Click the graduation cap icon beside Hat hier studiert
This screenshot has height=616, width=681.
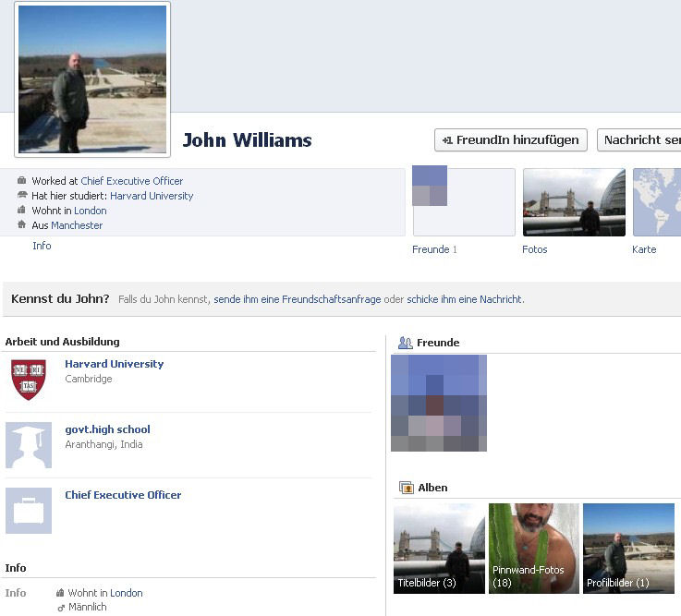point(22,195)
